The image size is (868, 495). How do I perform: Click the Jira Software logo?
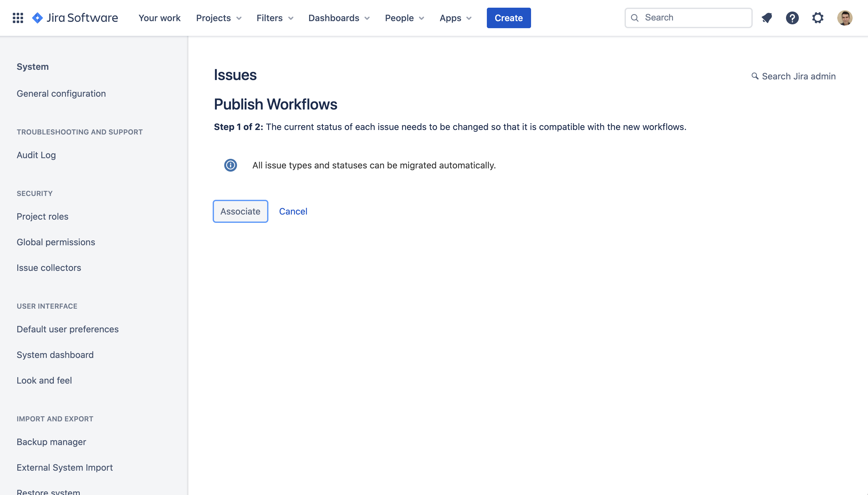pos(75,18)
